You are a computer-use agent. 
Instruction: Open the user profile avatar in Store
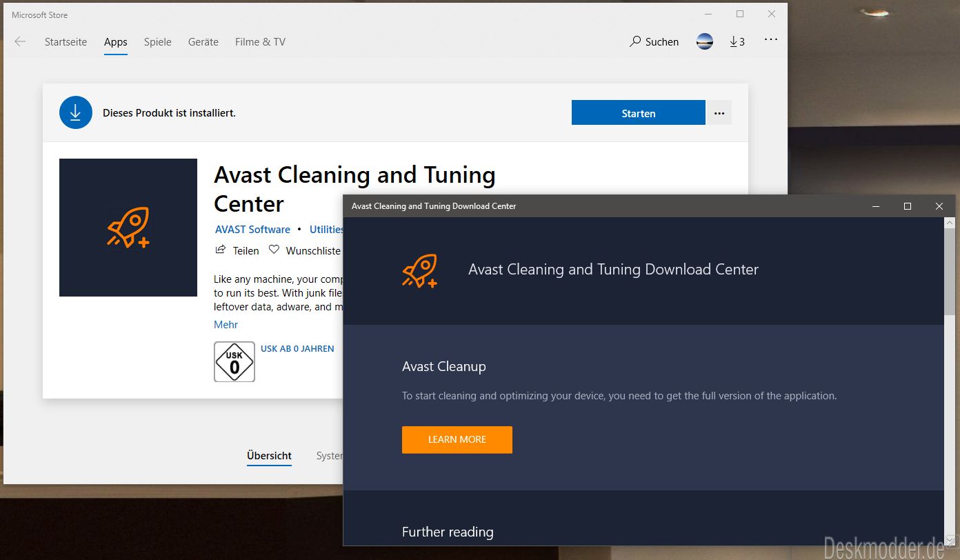(705, 42)
